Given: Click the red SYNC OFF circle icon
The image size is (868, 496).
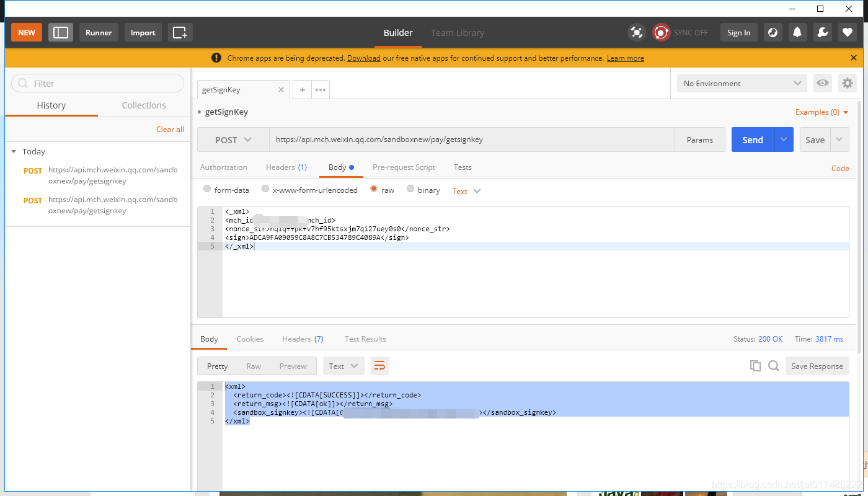Looking at the screenshot, I should [x=662, y=32].
